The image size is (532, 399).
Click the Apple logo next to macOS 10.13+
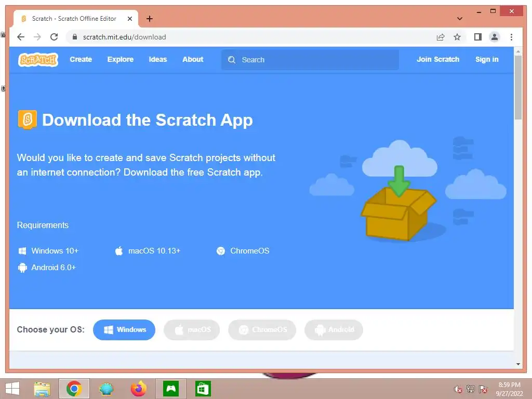coord(119,251)
